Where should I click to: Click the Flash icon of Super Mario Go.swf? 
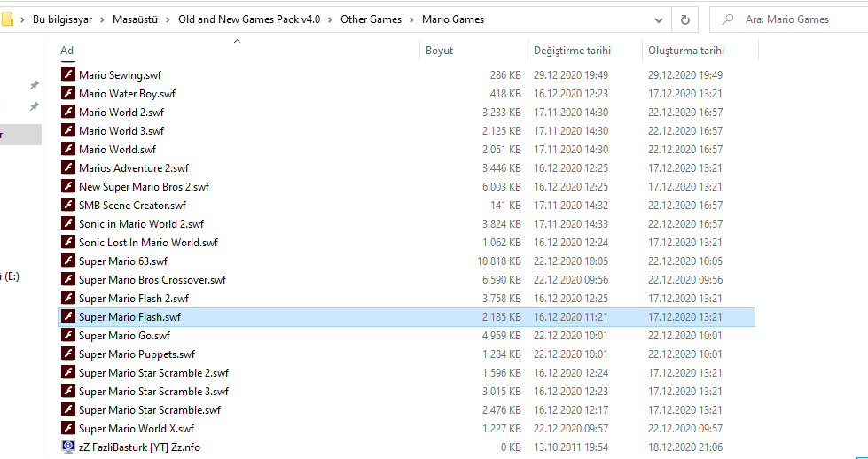tap(68, 335)
